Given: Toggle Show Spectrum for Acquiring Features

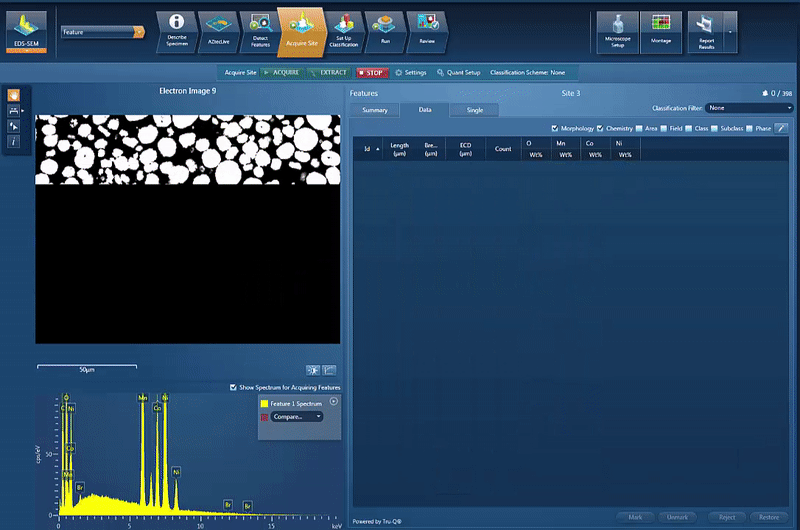Looking at the screenshot, I should click(233, 387).
